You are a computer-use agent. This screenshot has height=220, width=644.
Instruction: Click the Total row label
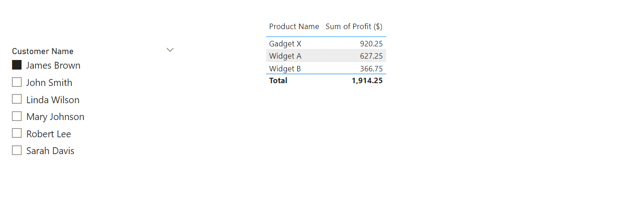[x=278, y=80]
